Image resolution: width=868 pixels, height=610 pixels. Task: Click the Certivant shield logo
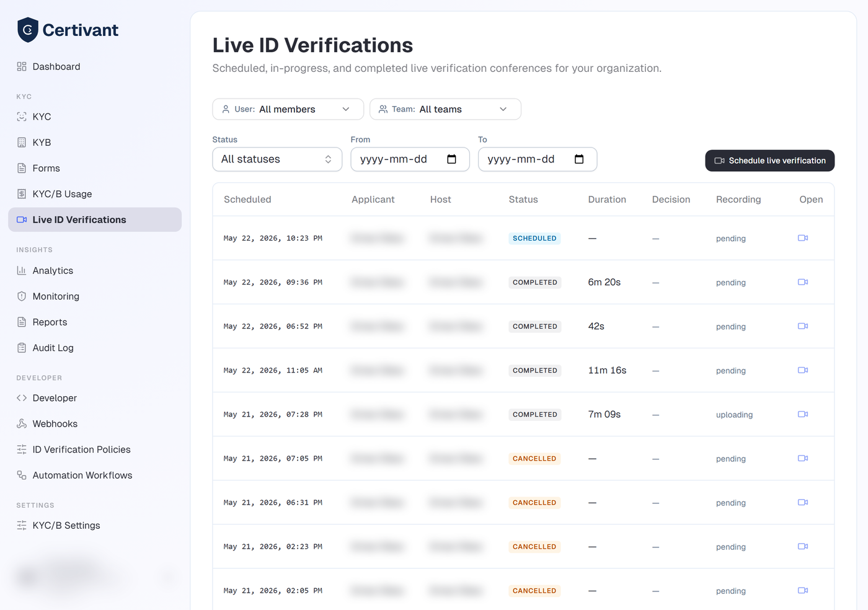coord(28,30)
